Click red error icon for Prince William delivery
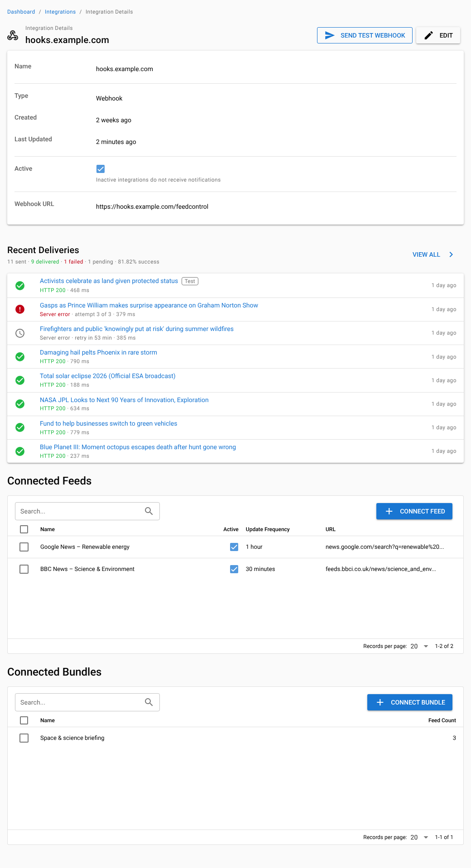The height and width of the screenshot is (868, 471). (x=20, y=309)
